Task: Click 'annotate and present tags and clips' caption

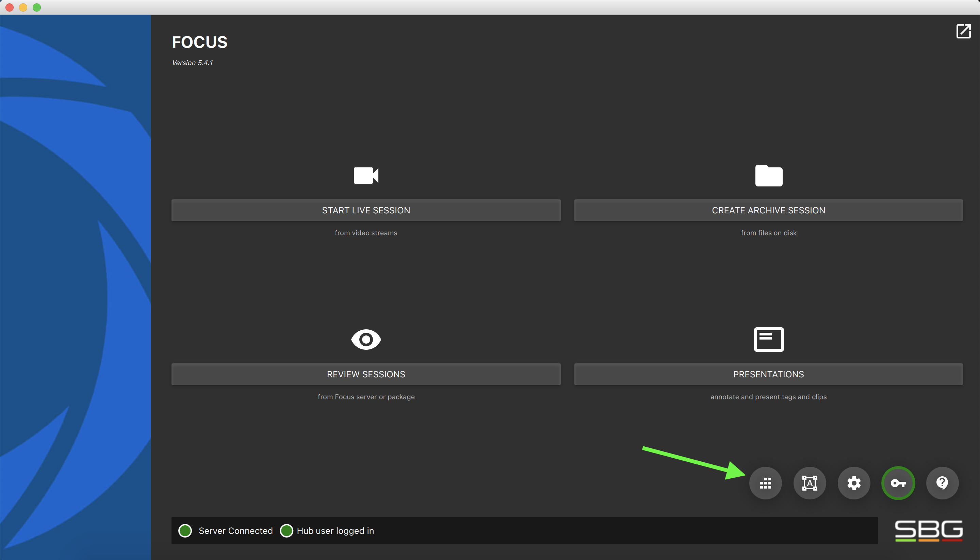Action: (768, 397)
